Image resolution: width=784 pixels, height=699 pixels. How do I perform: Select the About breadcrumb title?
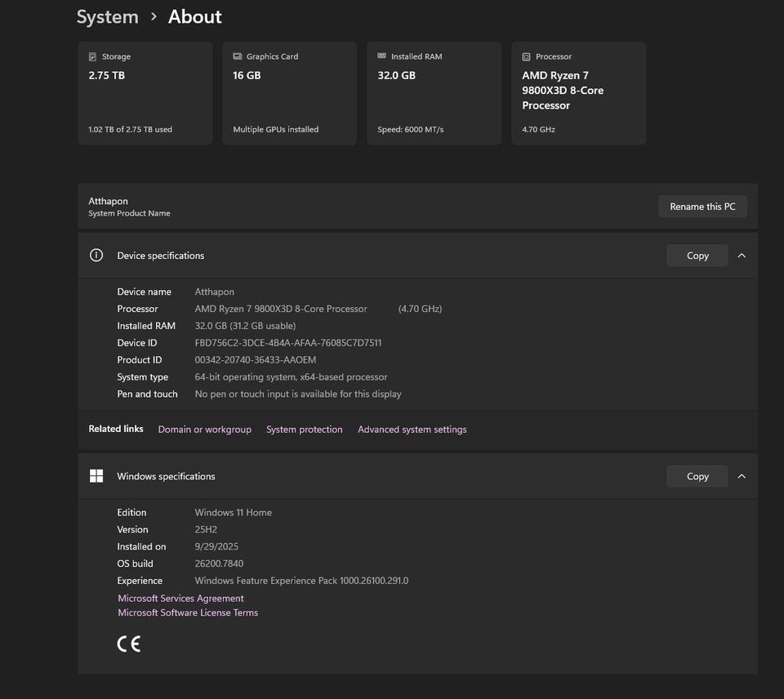pyautogui.click(x=194, y=17)
